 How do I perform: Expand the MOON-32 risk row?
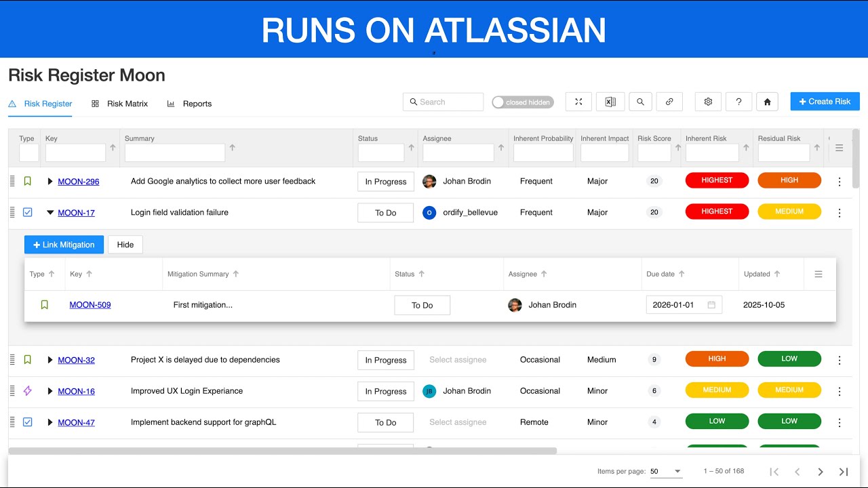(50, 360)
